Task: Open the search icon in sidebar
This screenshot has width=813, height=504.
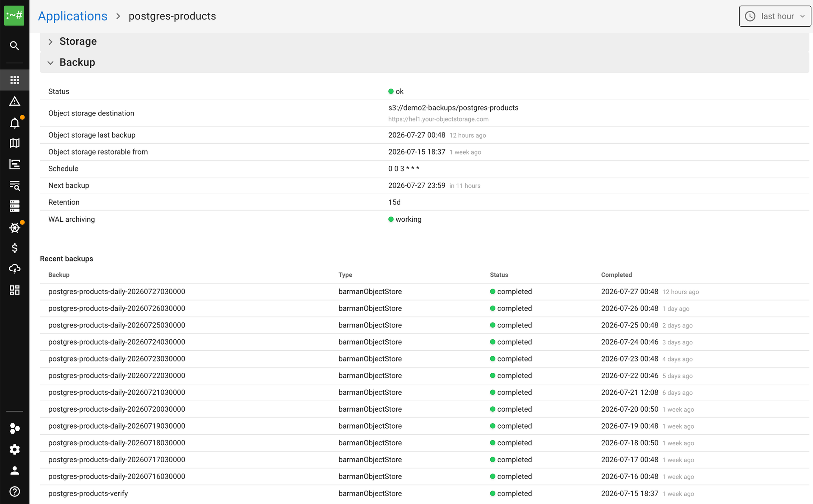Action: pos(14,46)
